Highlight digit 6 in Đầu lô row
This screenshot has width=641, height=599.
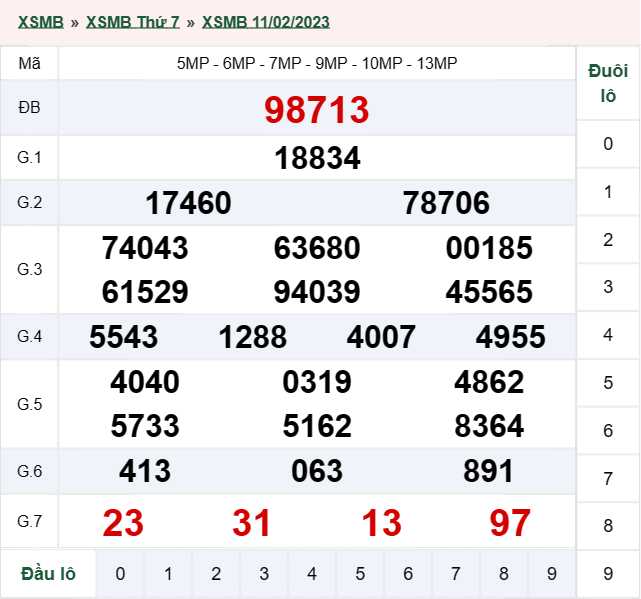408,574
